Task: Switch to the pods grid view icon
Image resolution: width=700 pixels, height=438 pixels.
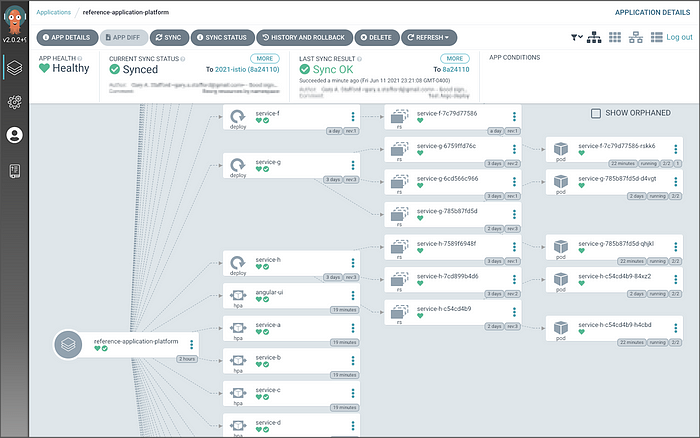Action: (615, 38)
